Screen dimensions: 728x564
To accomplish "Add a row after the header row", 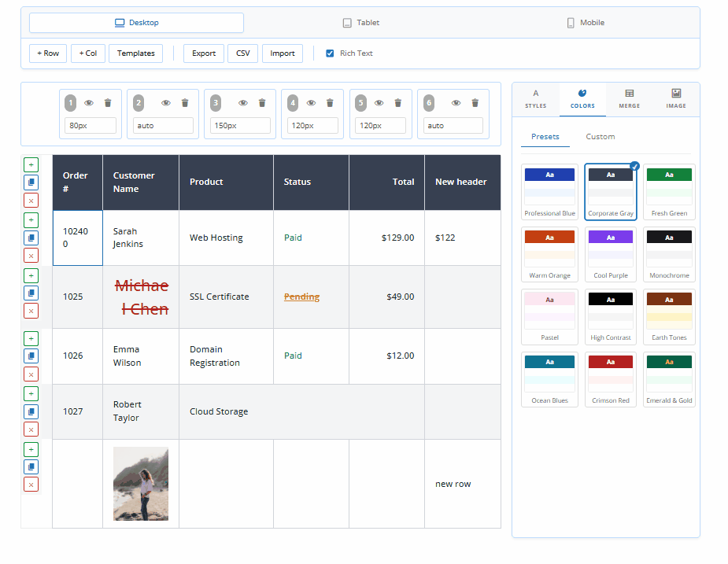I will [x=31, y=164].
